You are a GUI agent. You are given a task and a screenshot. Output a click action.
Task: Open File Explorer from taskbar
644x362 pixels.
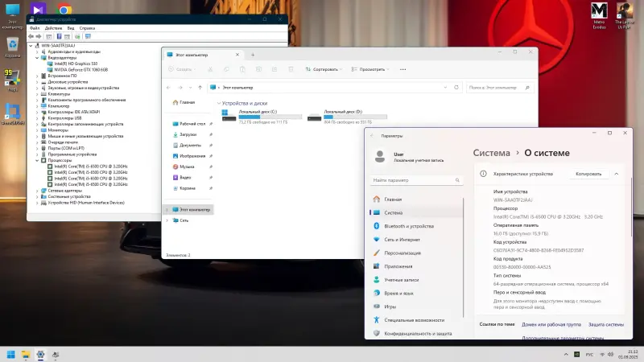click(26, 354)
